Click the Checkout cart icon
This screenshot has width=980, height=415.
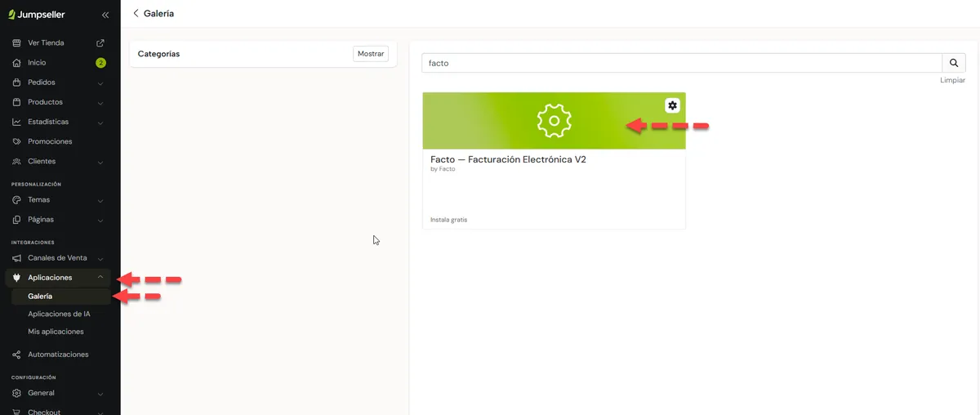(x=16, y=412)
